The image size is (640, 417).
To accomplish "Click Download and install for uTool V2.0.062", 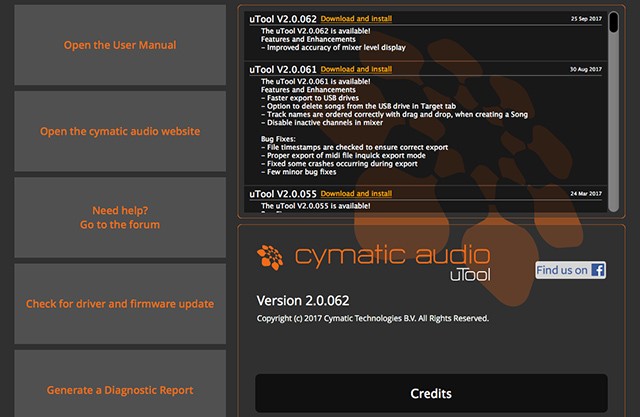I will 356,19.
